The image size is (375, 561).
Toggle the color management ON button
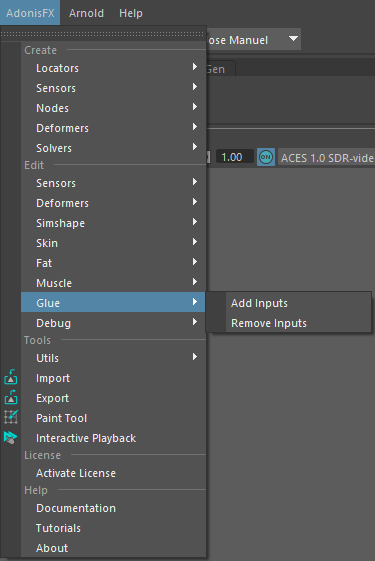266,157
